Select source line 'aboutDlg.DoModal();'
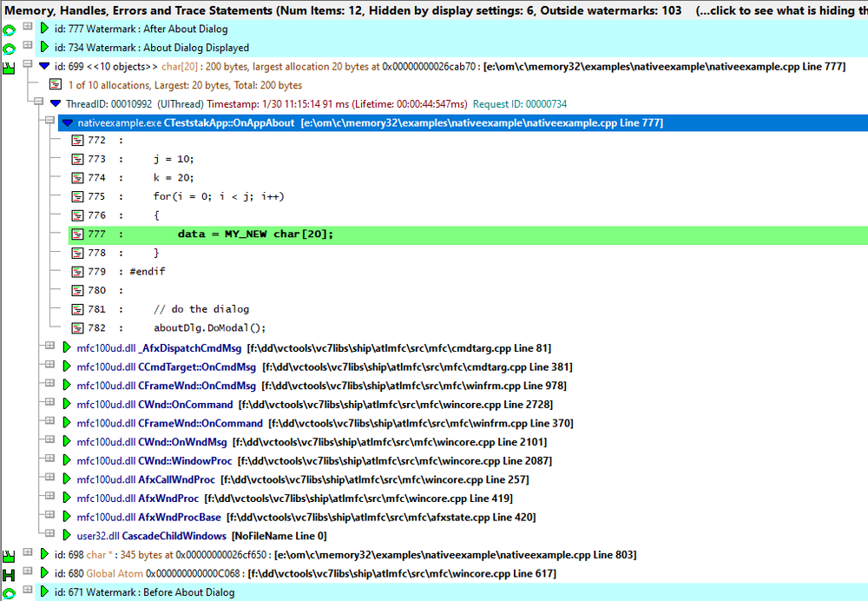 [210, 328]
